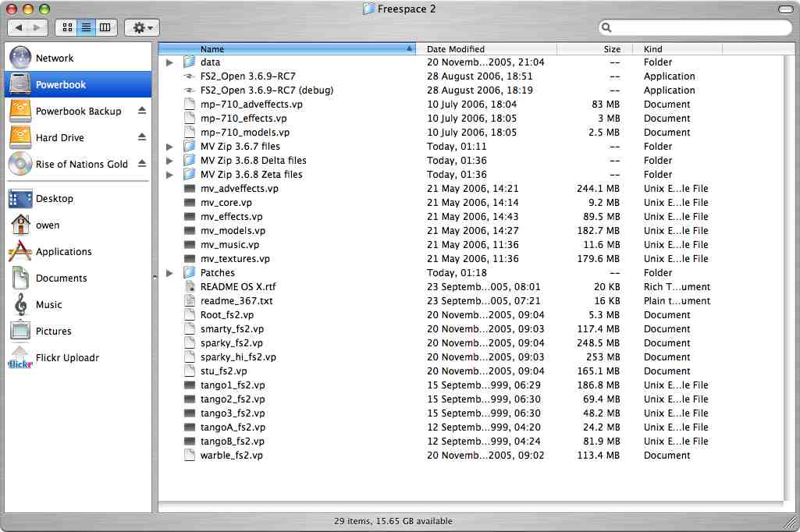Sort by the Name column
800x532 pixels.
(287, 49)
